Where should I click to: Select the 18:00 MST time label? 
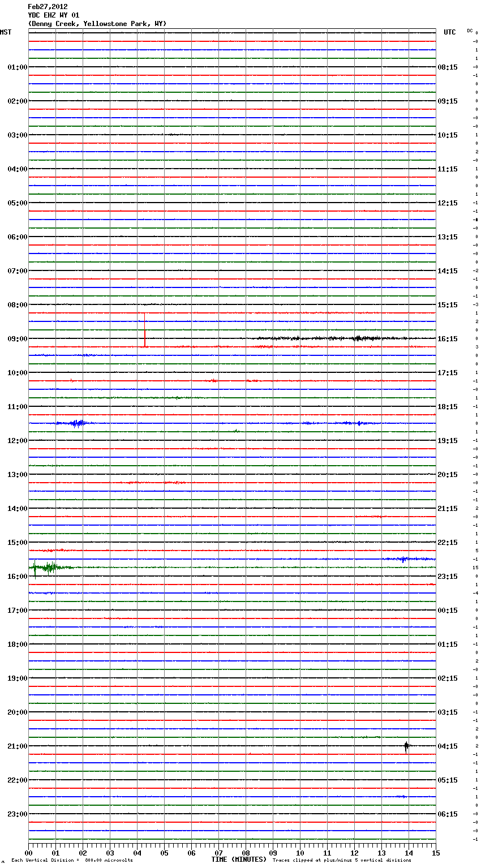17,644
